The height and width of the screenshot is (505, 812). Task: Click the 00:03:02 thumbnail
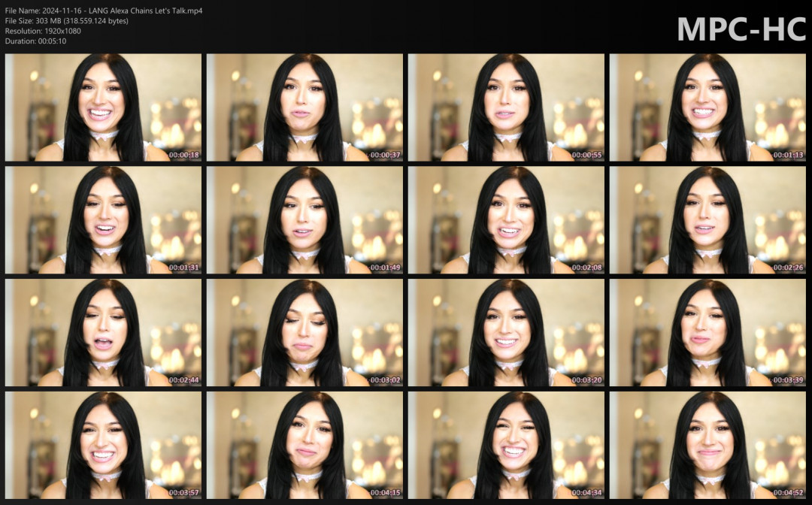tap(304, 333)
